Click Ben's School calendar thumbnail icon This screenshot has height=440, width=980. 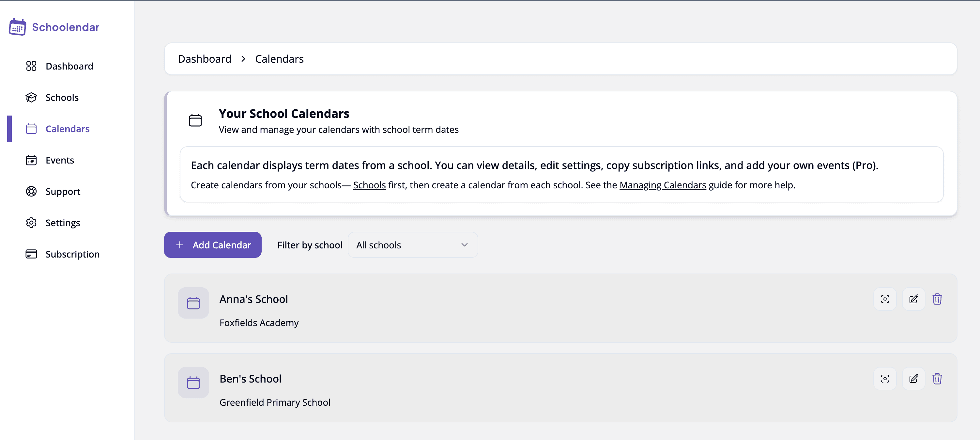193,383
